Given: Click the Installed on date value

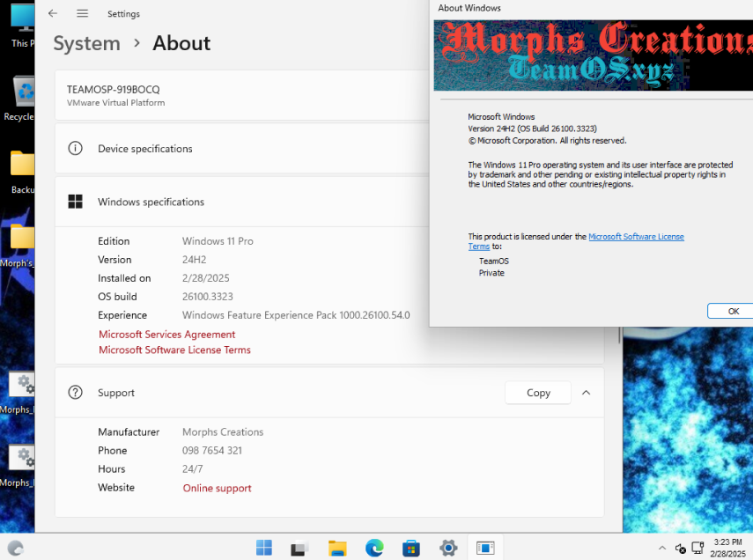Looking at the screenshot, I should coord(205,278).
